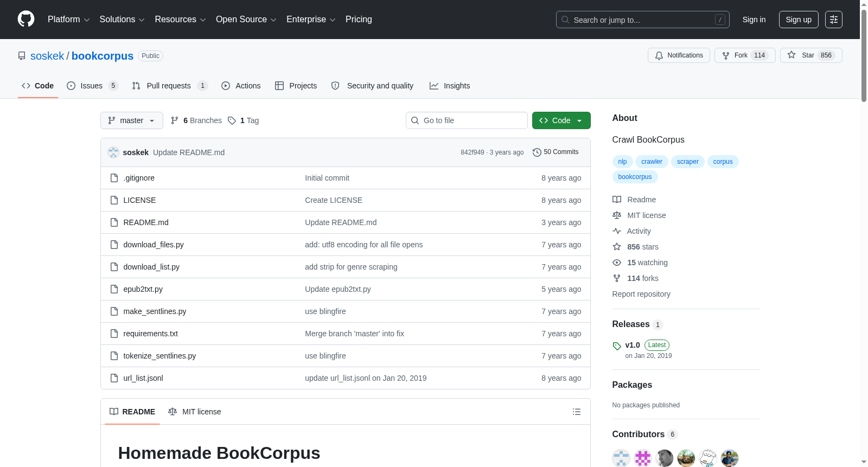The image size is (868, 467).
Task: Focus the Search or jump to field
Action: (x=643, y=20)
